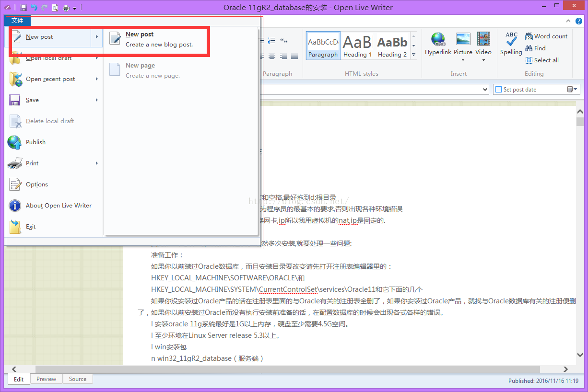The image size is (588, 392).
Task: Click the vertical scrollbar up arrow
Action: point(580,111)
